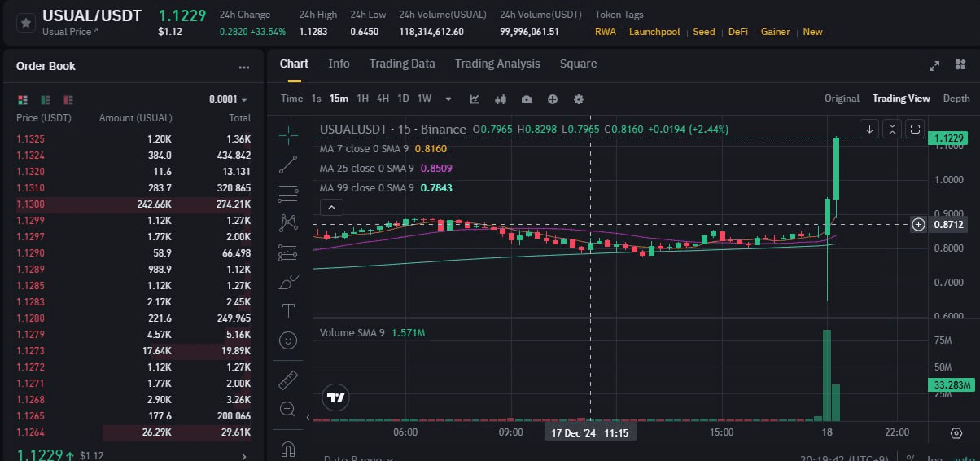Image resolution: width=980 pixels, height=461 pixels.
Task: Click the TradingView logo on chart
Action: [x=335, y=398]
